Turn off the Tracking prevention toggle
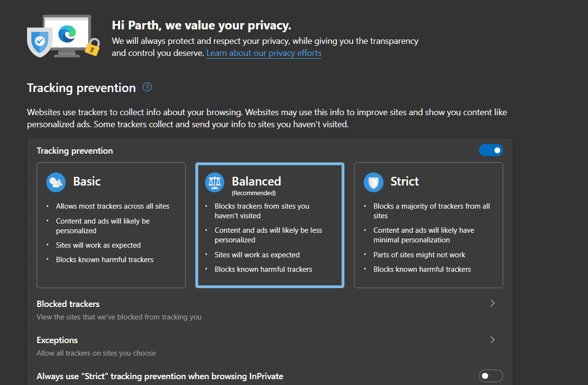This screenshot has height=385, width=588. 491,150
